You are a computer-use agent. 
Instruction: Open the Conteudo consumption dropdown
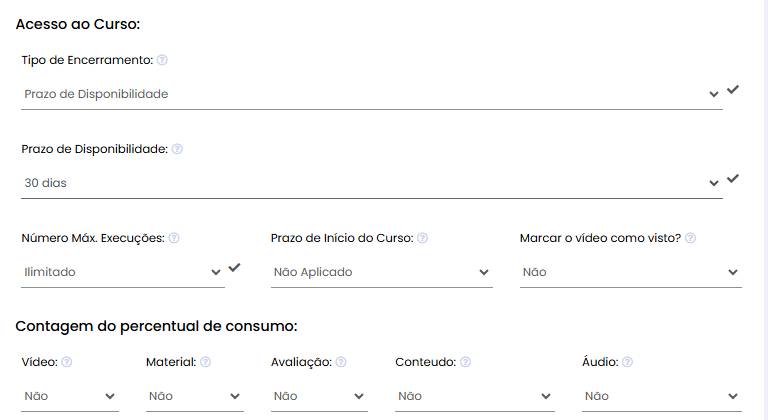(474, 396)
